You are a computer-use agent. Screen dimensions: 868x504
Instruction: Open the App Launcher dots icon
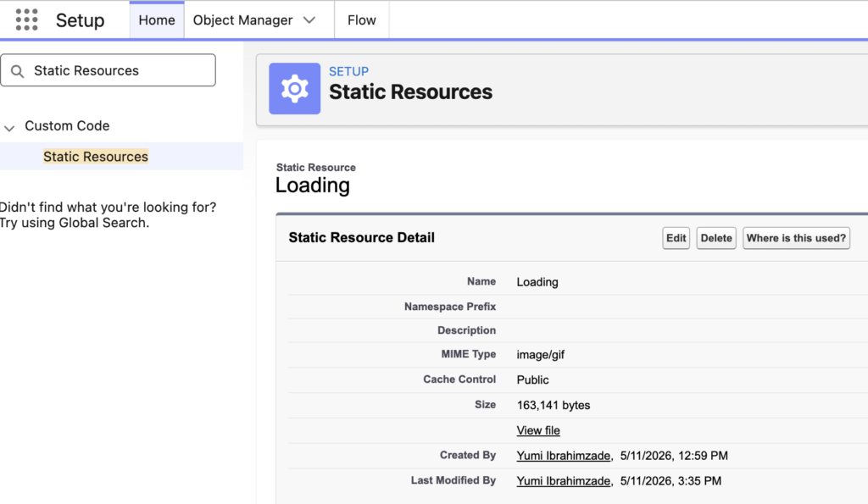pyautogui.click(x=26, y=20)
